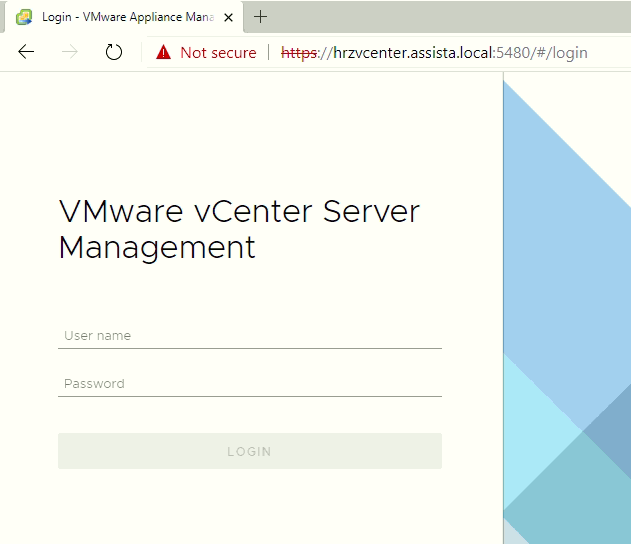Close the VMware Appliance Management tab
The height and width of the screenshot is (544, 631).
[228, 17]
